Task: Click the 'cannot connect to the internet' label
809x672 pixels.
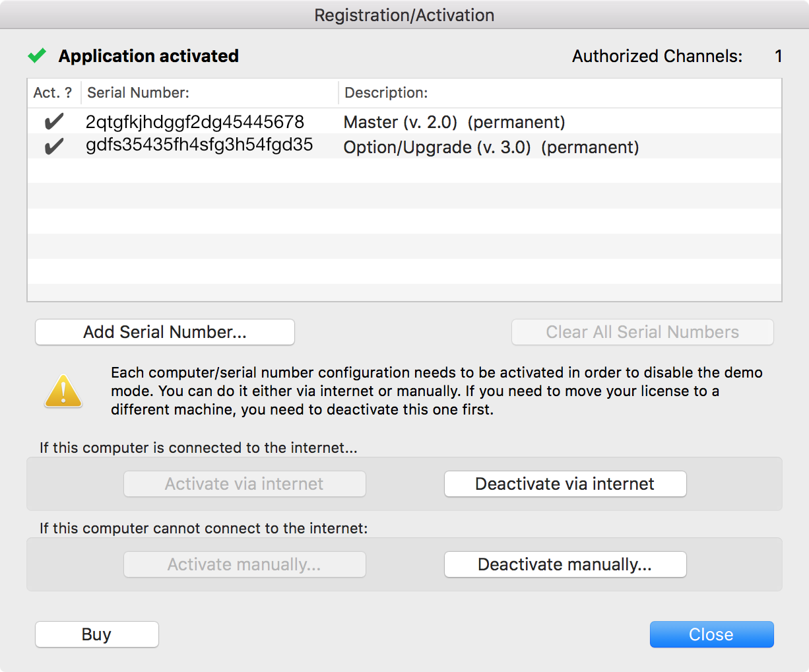Action: point(204,528)
